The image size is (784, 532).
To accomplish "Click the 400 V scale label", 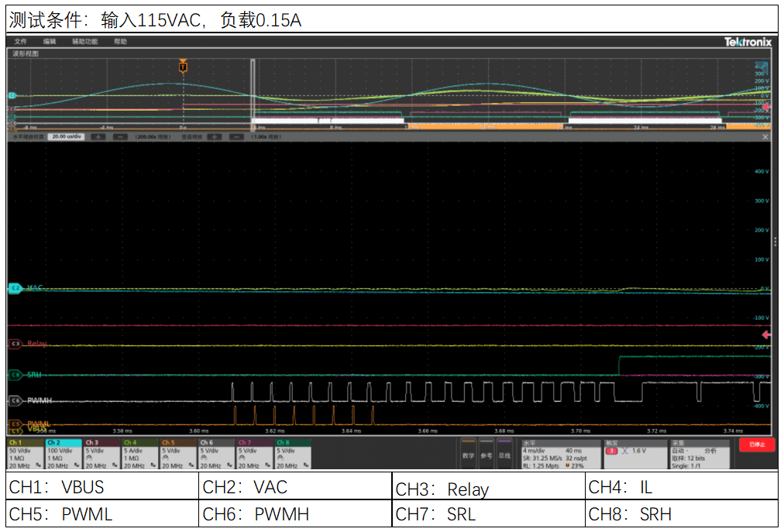I will click(x=762, y=171).
